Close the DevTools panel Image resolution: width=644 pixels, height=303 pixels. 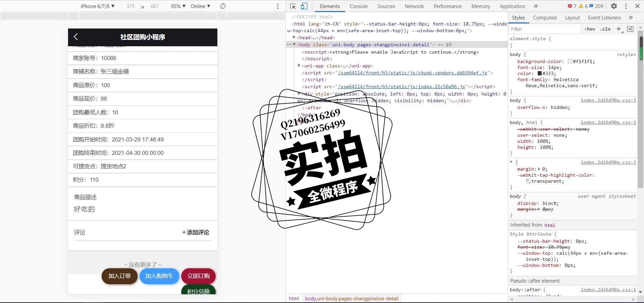pyautogui.click(x=637, y=6)
